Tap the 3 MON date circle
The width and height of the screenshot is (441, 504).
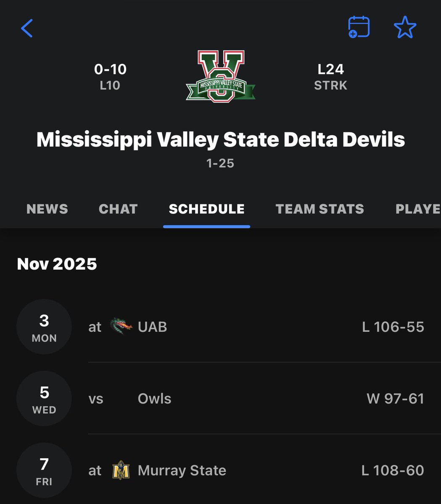point(44,327)
